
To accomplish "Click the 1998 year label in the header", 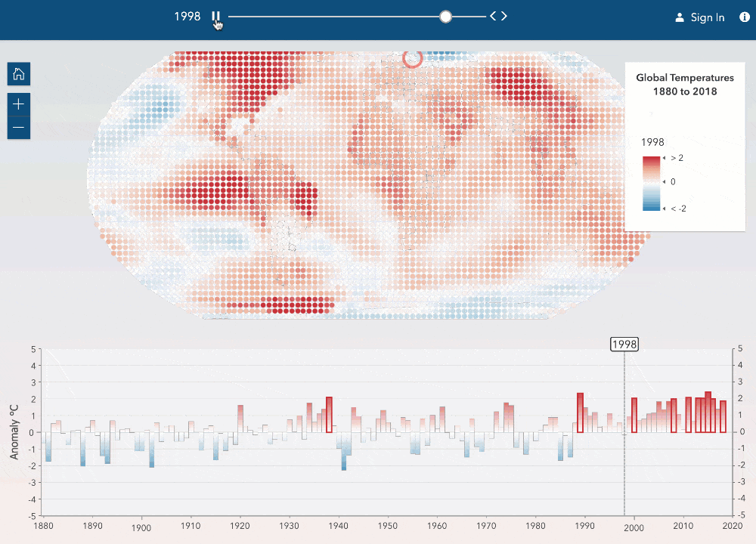I will [188, 16].
